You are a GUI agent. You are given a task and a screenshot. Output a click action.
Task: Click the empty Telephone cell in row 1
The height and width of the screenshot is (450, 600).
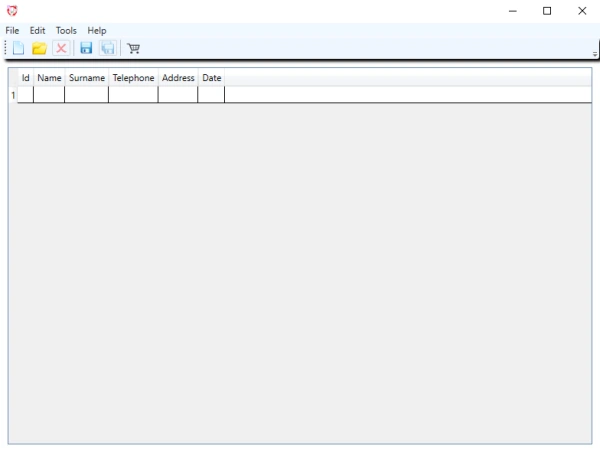[x=133, y=95]
